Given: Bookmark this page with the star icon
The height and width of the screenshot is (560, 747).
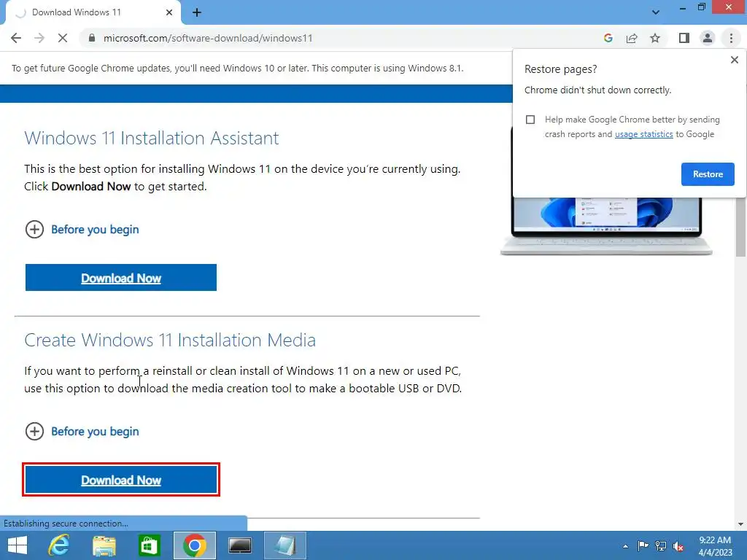Looking at the screenshot, I should [655, 38].
